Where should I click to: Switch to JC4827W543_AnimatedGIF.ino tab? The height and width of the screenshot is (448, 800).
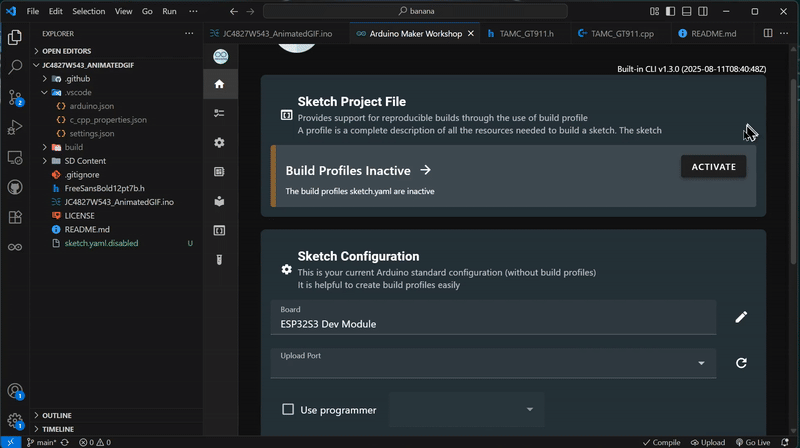(276, 33)
